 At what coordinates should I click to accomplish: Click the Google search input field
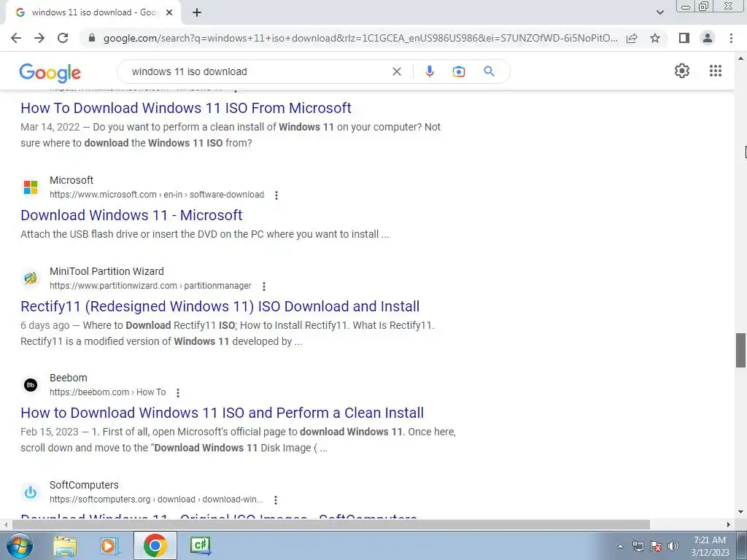pos(258,71)
